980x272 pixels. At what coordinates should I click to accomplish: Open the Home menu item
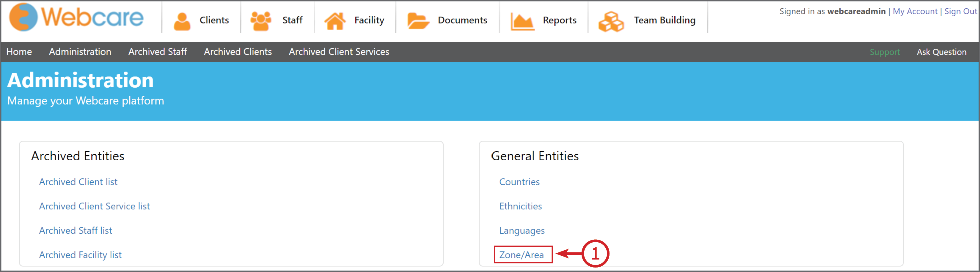(19, 52)
